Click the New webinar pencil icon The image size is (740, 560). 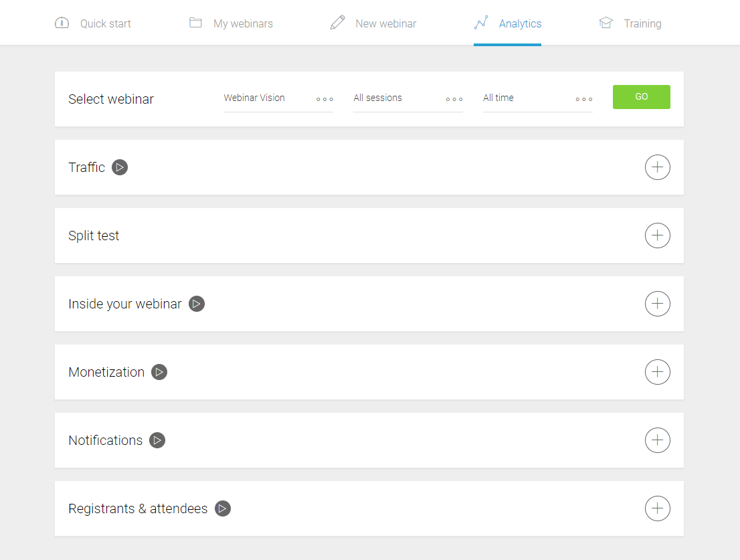pyautogui.click(x=338, y=23)
